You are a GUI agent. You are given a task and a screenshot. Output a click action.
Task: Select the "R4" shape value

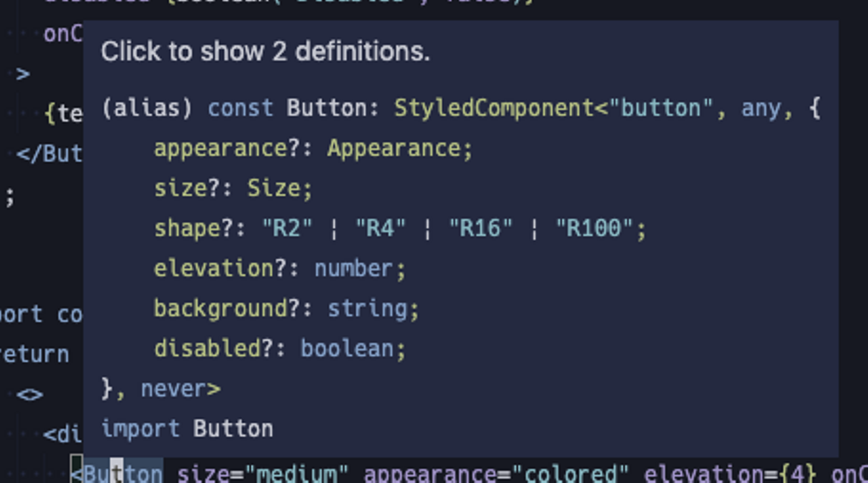tap(380, 229)
